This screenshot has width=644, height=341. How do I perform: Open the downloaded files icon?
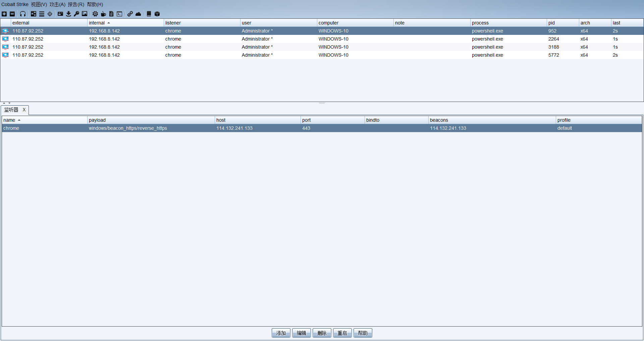68,14
